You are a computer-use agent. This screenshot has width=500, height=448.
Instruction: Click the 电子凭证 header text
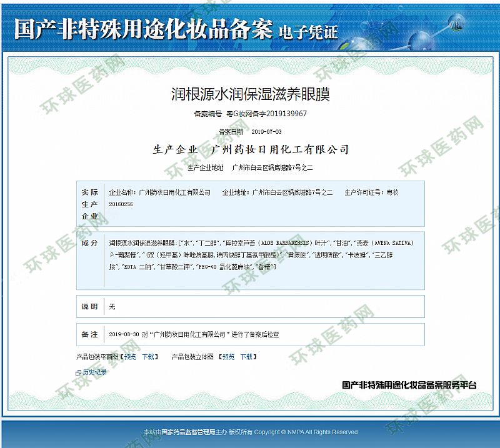[x=307, y=31]
